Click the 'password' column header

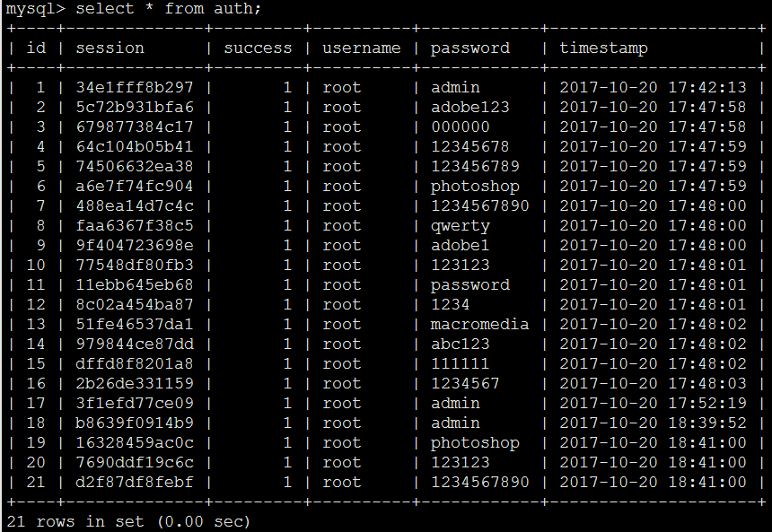click(x=470, y=48)
